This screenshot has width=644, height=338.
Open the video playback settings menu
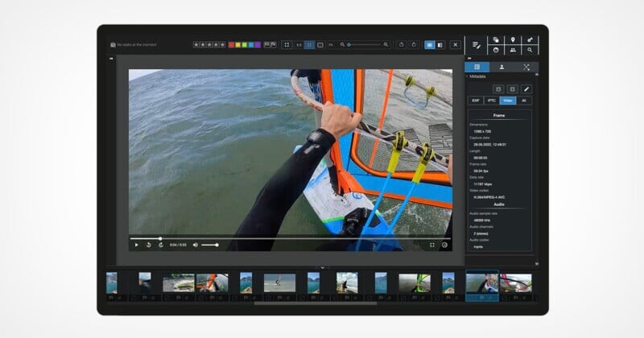444,245
